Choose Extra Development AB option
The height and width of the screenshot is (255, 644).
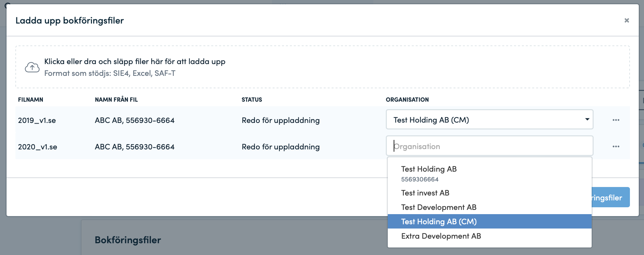pyautogui.click(x=490, y=236)
